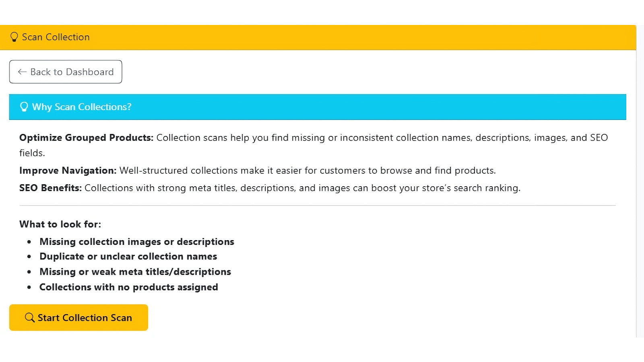Screen dimensions: 644x362
Task: Click the Scan Collection header title
Action: click(x=56, y=37)
